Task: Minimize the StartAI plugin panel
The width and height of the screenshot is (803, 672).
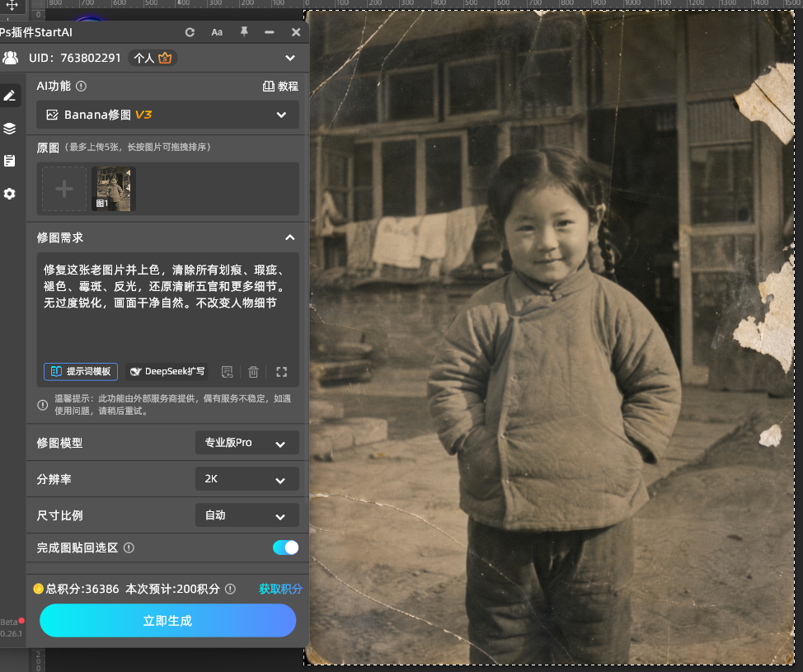Action: [x=270, y=32]
